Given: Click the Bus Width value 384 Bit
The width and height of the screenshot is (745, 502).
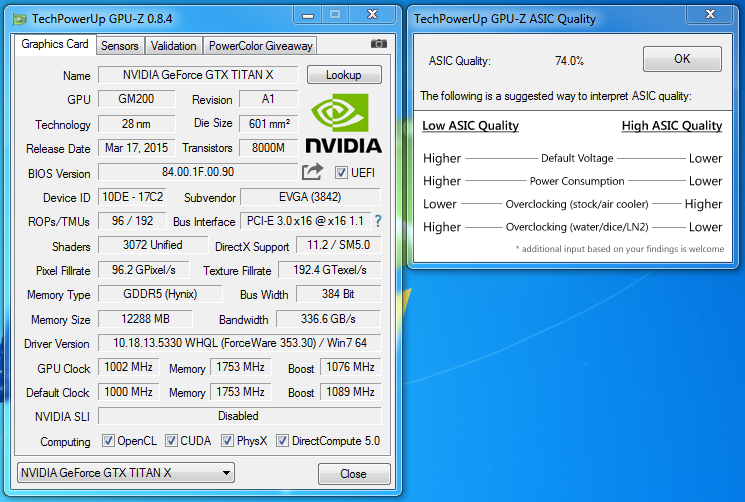Looking at the screenshot, I should [338, 294].
